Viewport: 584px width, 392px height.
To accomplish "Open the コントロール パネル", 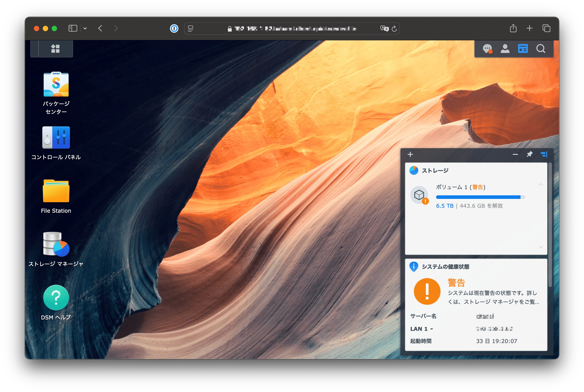I will tap(56, 138).
